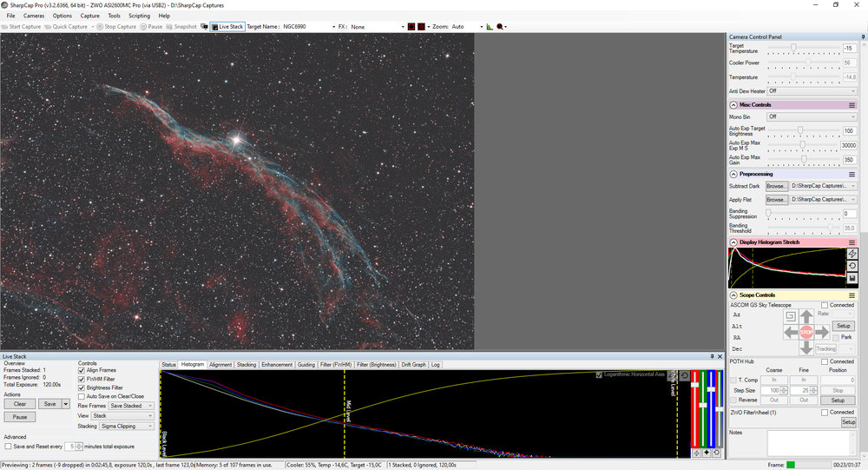
Task: Click the star color balance icon
Action: click(x=707, y=453)
